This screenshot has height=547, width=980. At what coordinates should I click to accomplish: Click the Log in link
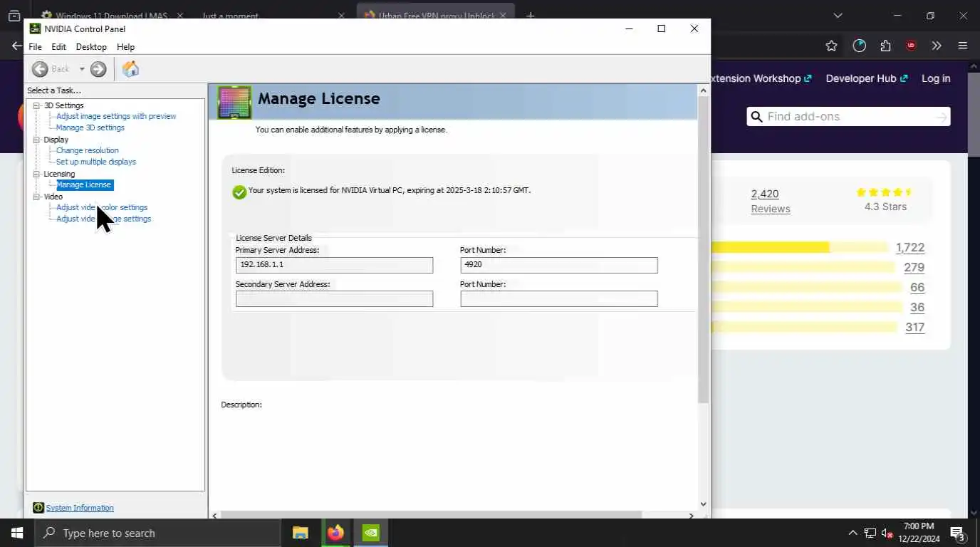tap(936, 78)
